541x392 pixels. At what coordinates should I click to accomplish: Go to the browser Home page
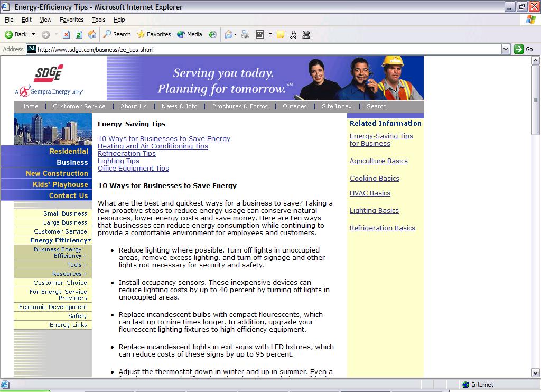pos(92,34)
